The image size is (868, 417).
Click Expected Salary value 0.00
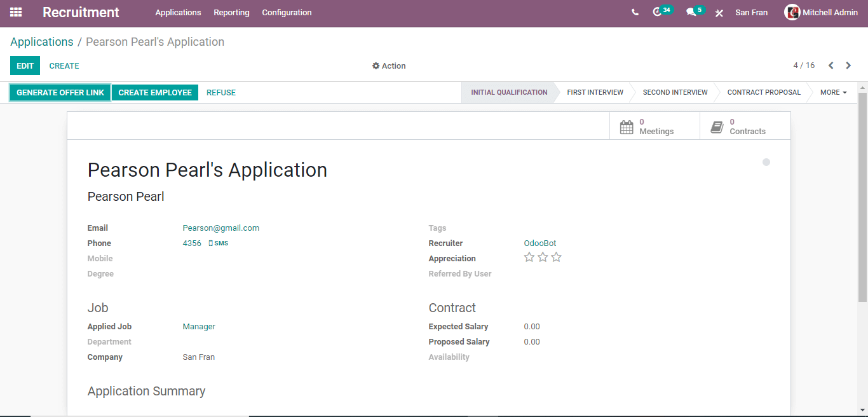tap(532, 327)
